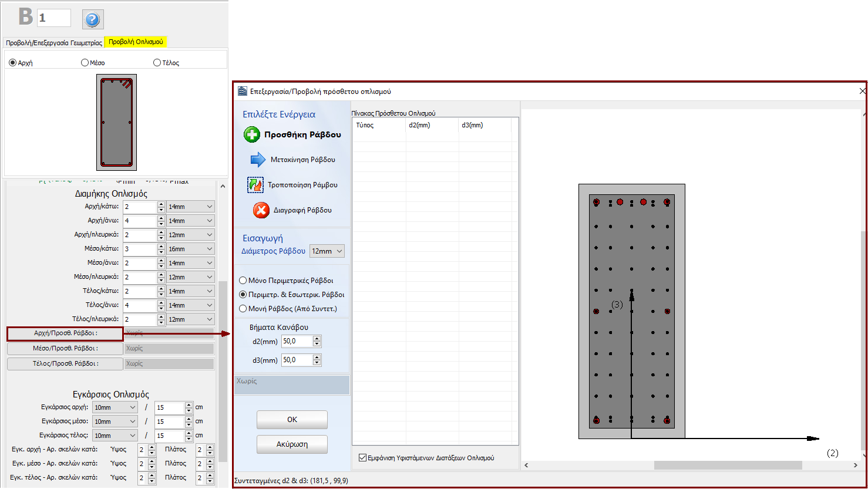868x489 pixels.
Task: Click the red X Διαγραφή Ράβδου icon
Action: pos(261,210)
